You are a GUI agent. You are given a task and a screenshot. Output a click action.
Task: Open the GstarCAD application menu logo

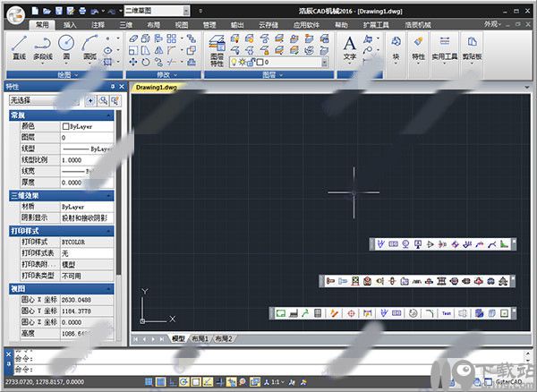coord(16,15)
